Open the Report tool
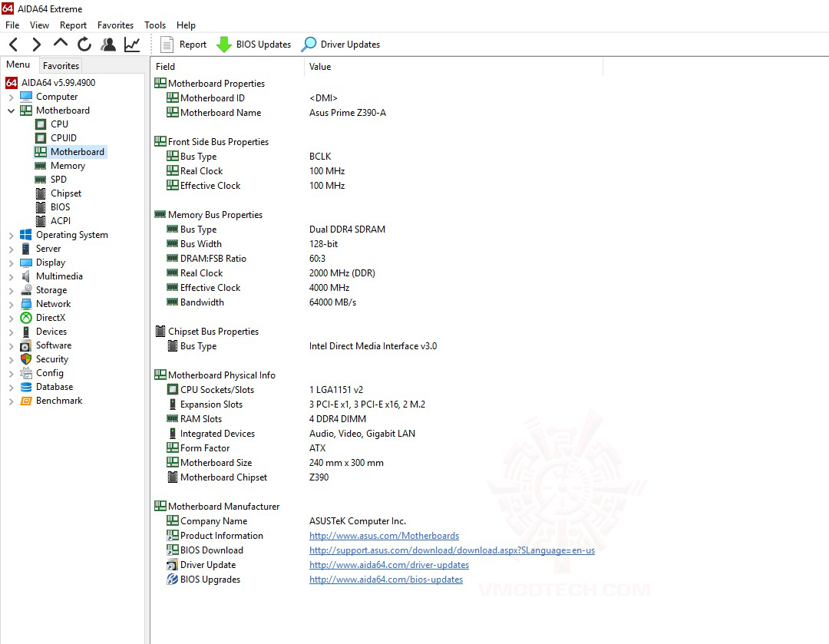This screenshot has width=829, height=644. pyautogui.click(x=183, y=44)
